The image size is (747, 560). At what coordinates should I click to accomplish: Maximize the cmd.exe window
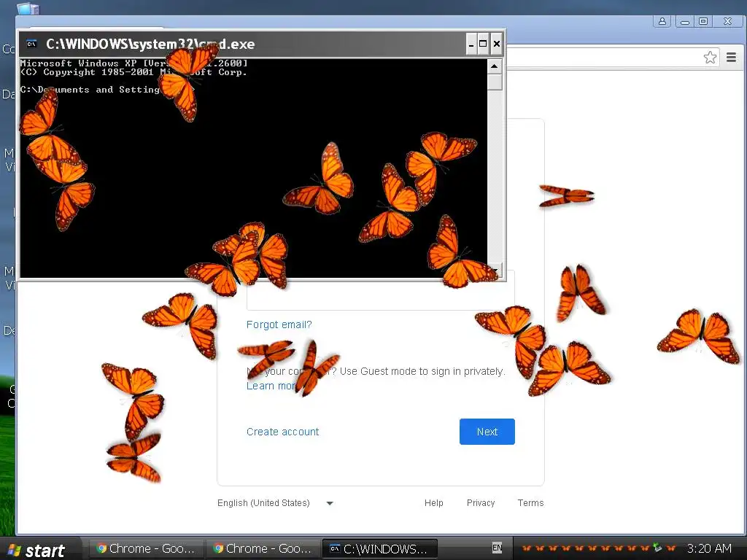point(483,44)
